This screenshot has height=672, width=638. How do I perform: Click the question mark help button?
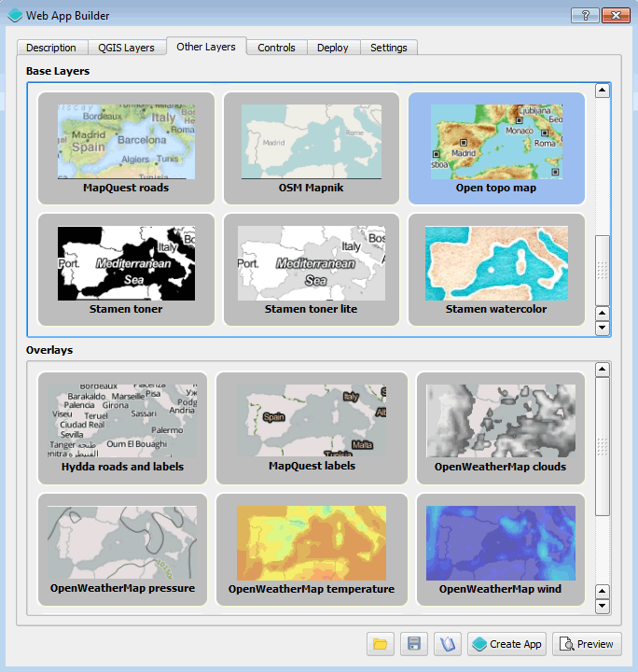tap(584, 15)
